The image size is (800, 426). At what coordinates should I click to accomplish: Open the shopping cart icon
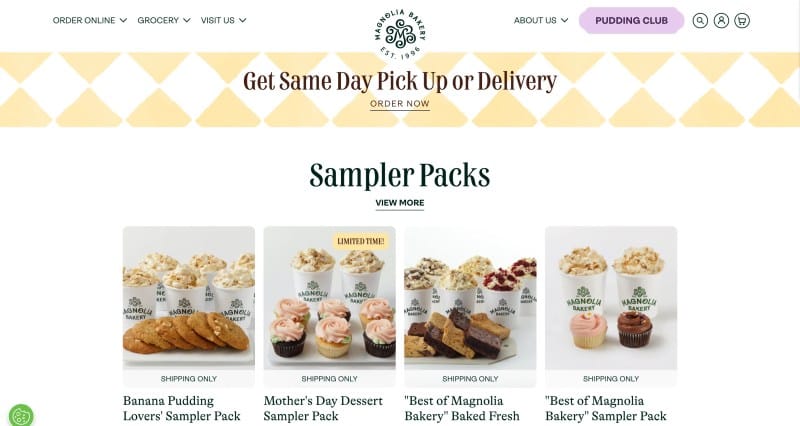[742, 20]
